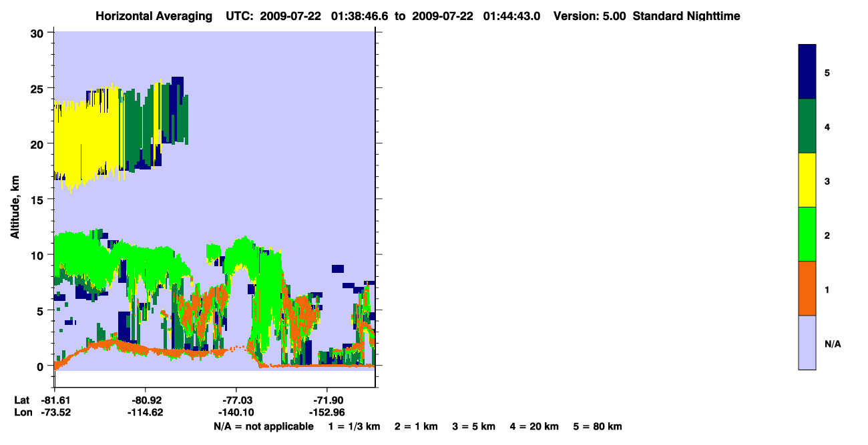Click the yellow colorbar segment labeled 3
Viewport: 868px width, 445px height.
807,180
